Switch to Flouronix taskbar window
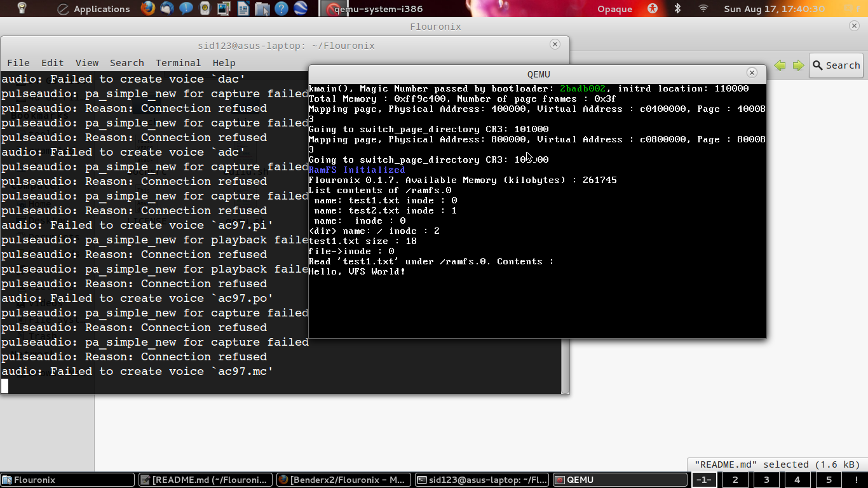The width and height of the screenshot is (868, 488). (x=68, y=480)
